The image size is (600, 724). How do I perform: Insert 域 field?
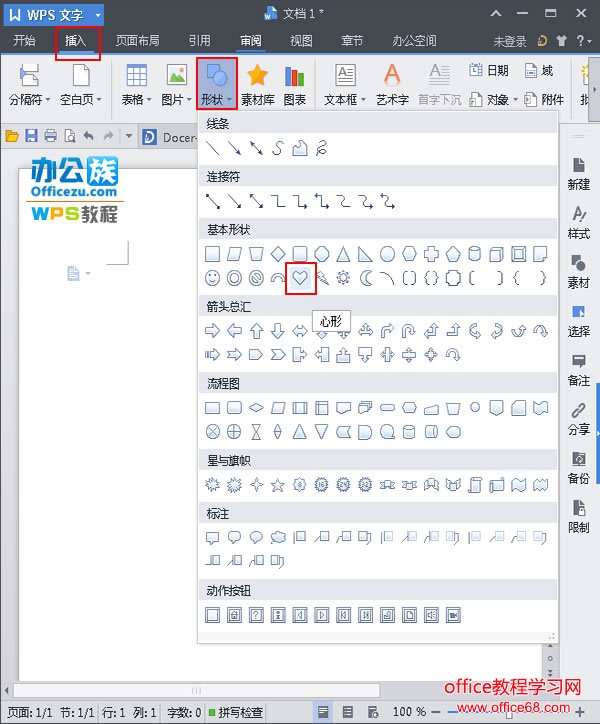pos(539,71)
